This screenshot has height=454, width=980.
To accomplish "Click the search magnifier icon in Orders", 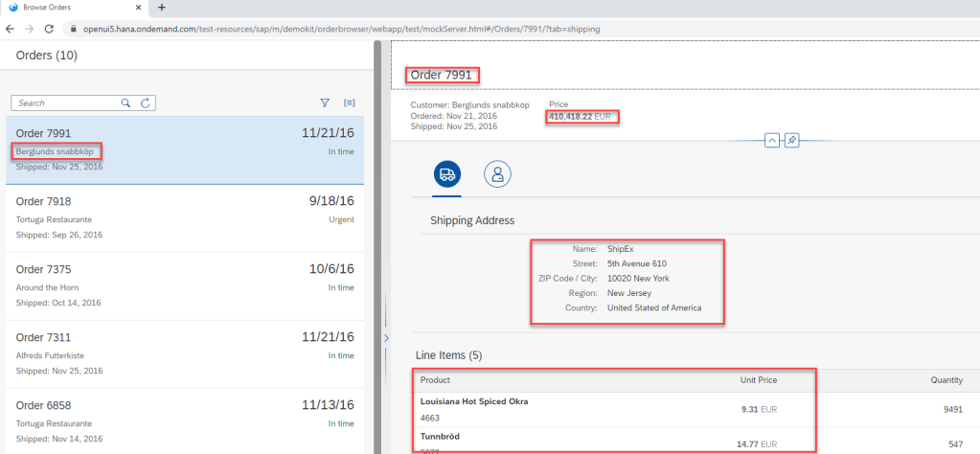I will coord(126,102).
